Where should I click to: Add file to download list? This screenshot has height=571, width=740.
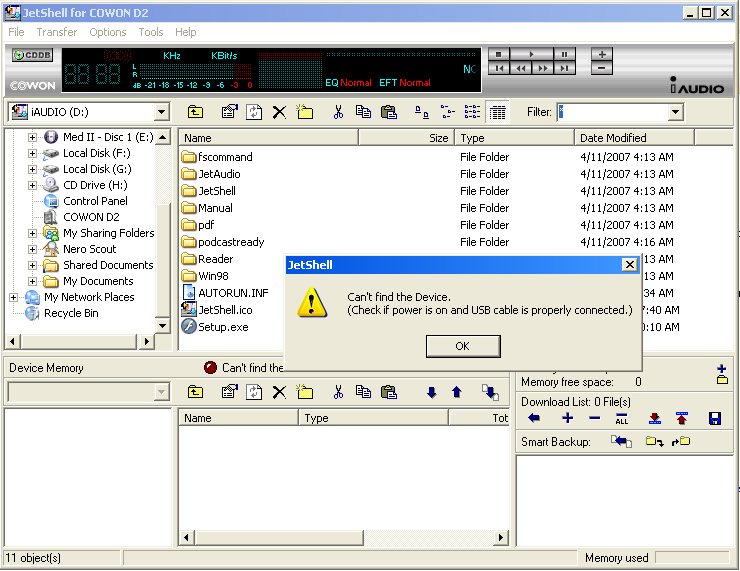click(x=568, y=418)
